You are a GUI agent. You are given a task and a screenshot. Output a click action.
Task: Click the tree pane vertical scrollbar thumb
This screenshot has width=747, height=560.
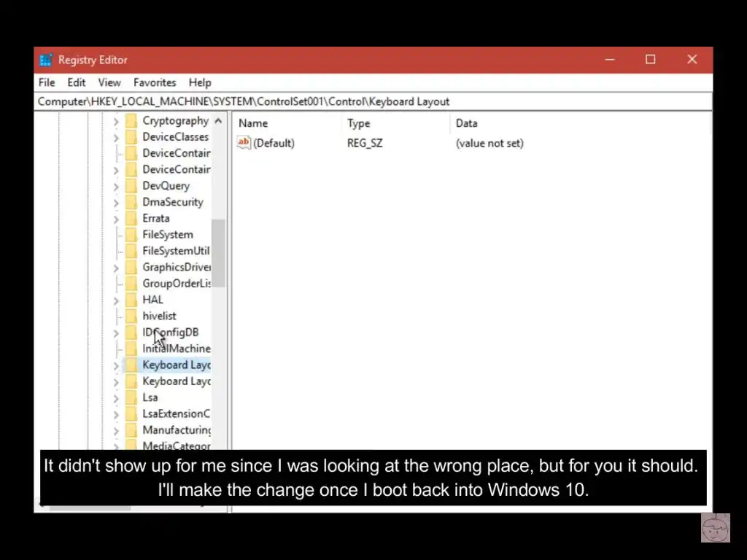(x=218, y=253)
